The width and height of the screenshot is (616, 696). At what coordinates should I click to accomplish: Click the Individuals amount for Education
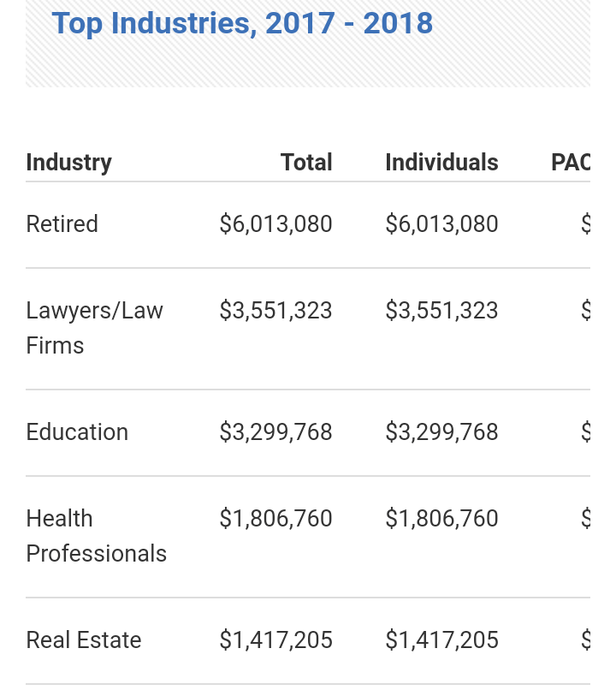coord(441,432)
